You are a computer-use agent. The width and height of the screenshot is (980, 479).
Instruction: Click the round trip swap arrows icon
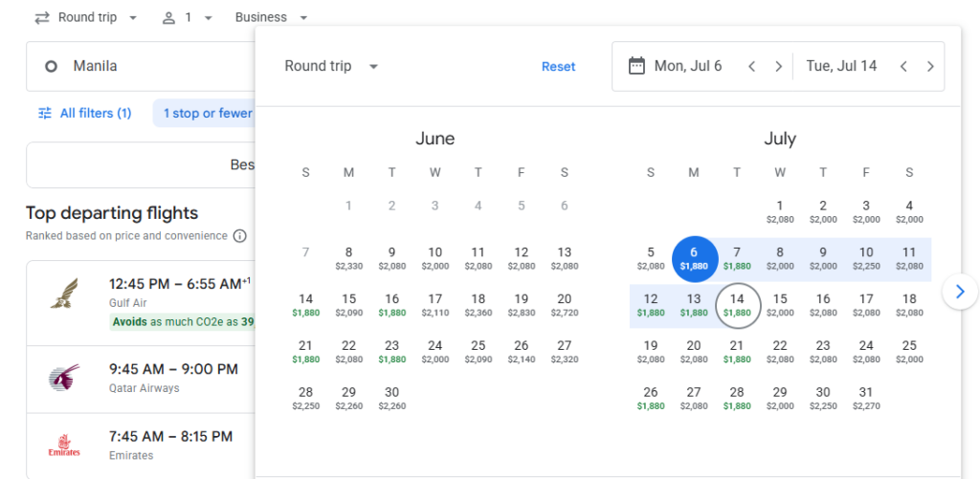tap(42, 17)
